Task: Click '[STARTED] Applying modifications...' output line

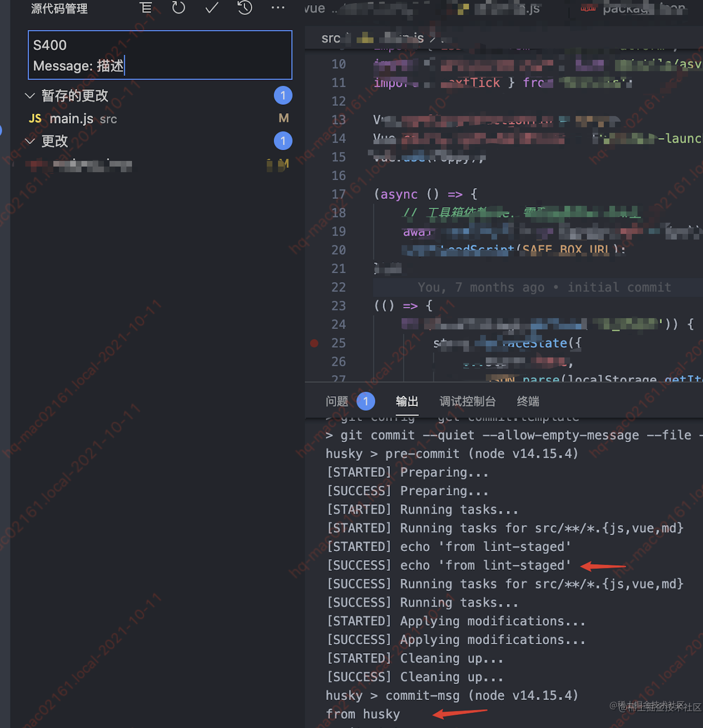Action: [x=456, y=621]
